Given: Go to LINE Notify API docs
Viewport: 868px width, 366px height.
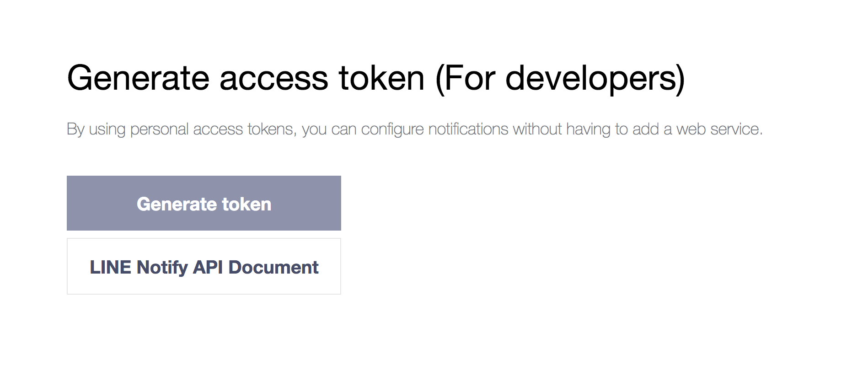Looking at the screenshot, I should tap(204, 266).
